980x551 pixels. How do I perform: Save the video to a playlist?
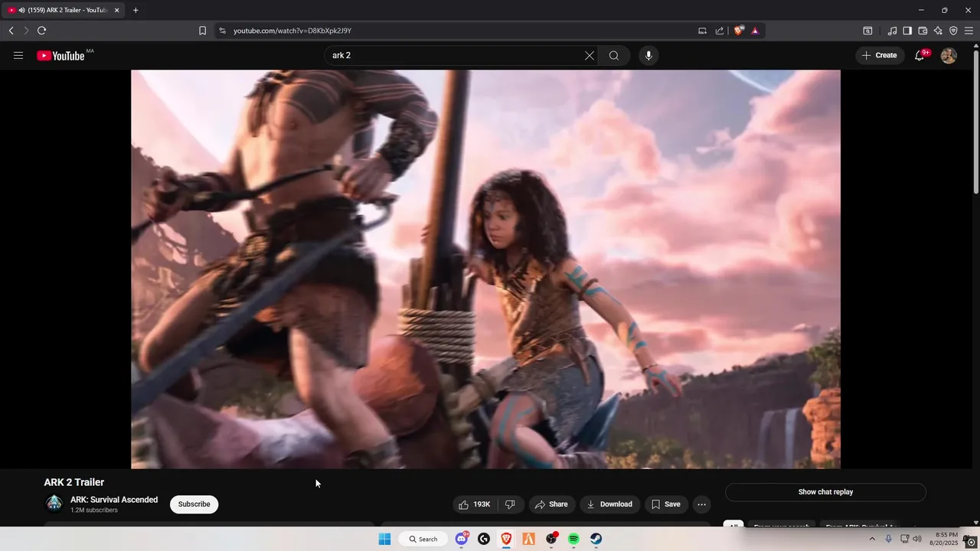665,504
